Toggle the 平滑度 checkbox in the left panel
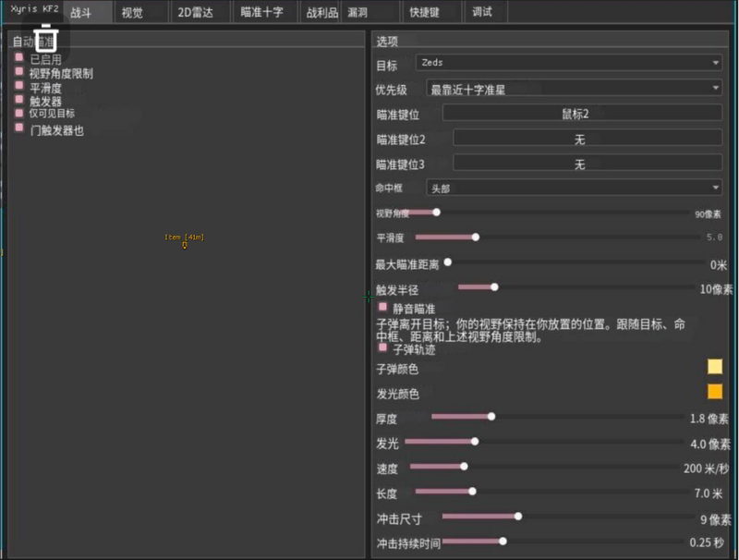 18,86
